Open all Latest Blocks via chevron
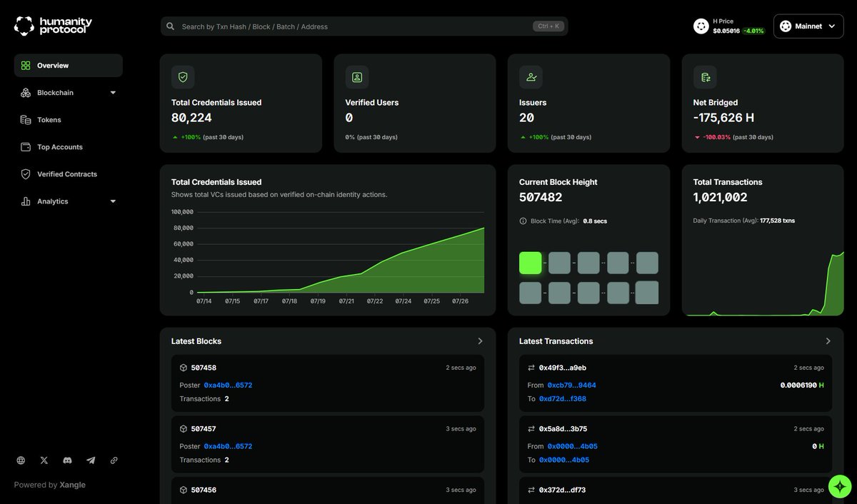 click(x=480, y=341)
